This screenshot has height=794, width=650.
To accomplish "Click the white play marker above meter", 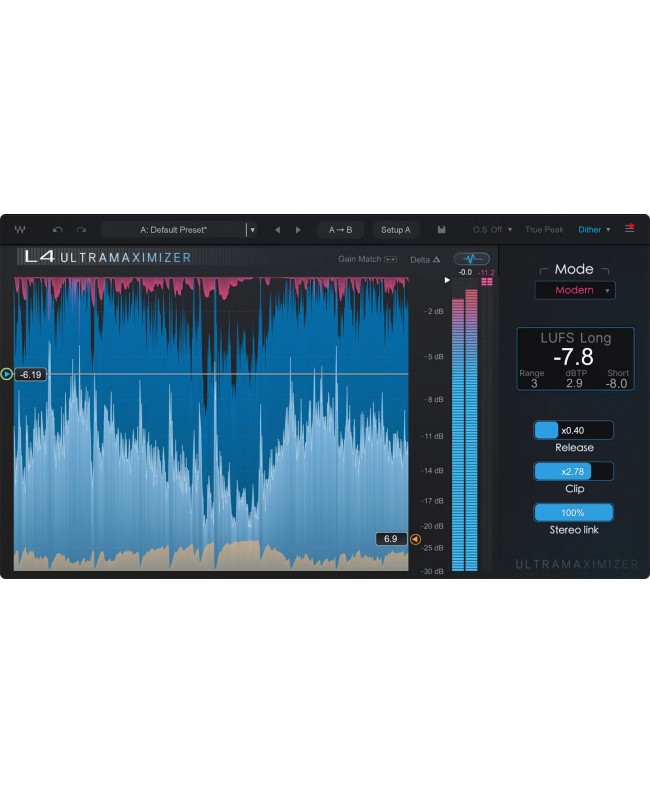I will (447, 280).
